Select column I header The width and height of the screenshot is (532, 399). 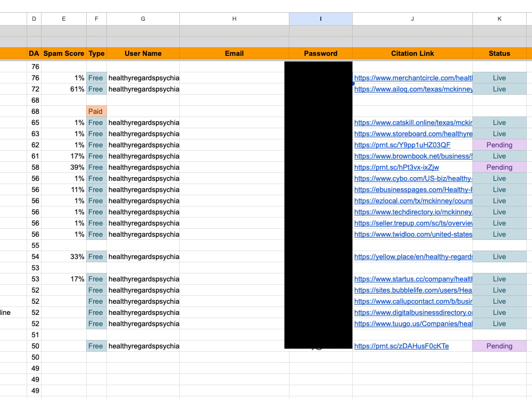321,19
